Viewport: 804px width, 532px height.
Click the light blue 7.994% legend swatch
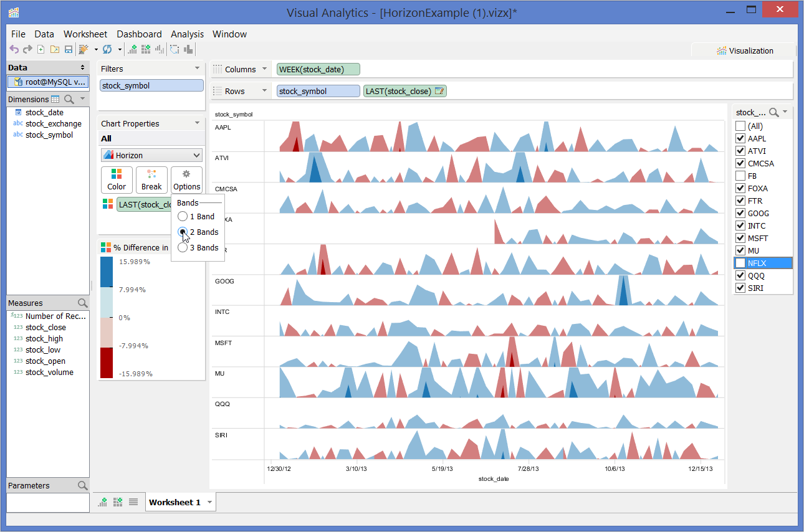tap(107, 303)
